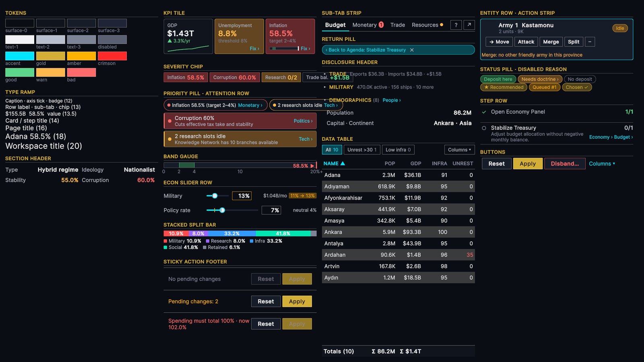Viewport: 644px width, 362px height.
Task: Click Ardahan's unrest value 35
Action: tap(470, 255)
